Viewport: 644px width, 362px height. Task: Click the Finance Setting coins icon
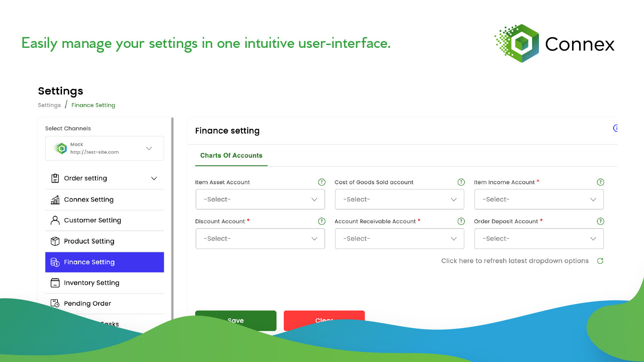point(55,262)
